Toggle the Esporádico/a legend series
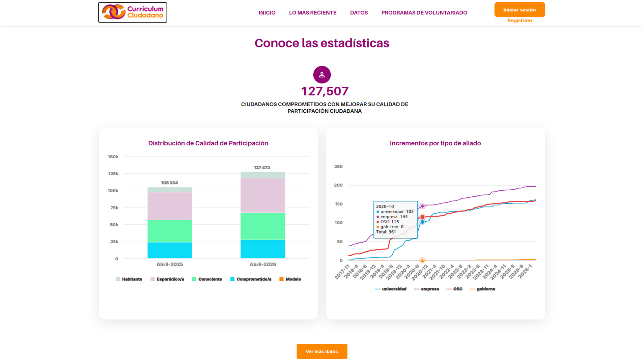This screenshot has height=364, width=642. click(x=167, y=279)
